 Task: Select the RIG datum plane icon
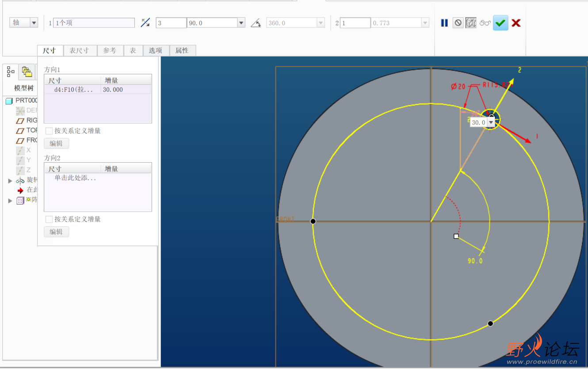coord(20,121)
